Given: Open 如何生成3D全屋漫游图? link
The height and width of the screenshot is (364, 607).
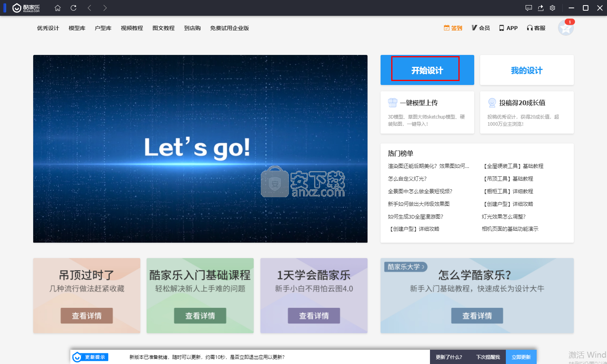Looking at the screenshot, I should 416,217.
